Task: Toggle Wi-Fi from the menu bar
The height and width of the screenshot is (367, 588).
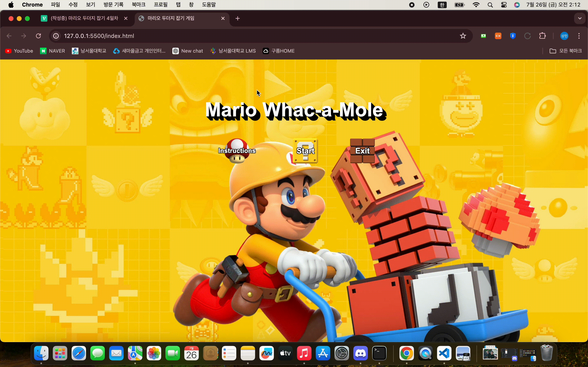Action: 476,5
